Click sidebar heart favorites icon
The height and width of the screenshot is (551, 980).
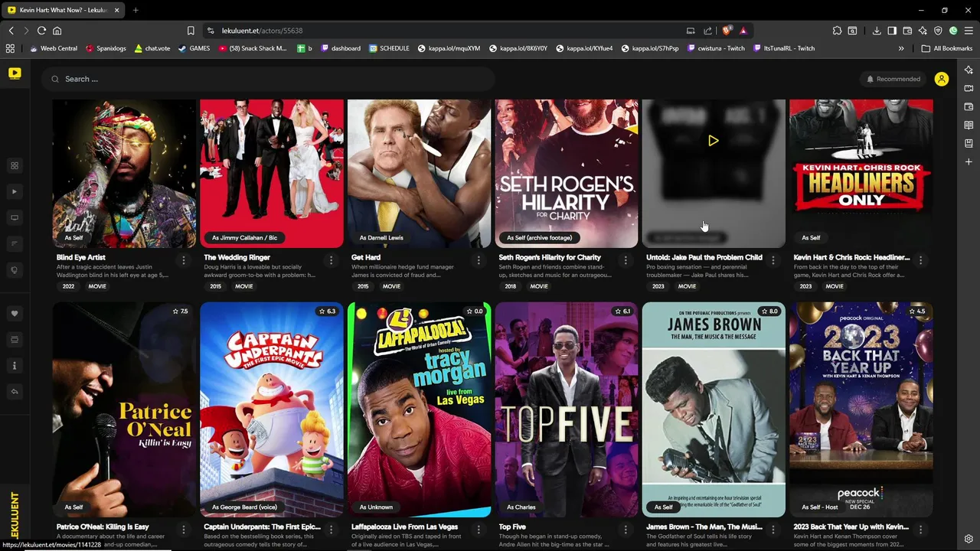(x=14, y=314)
